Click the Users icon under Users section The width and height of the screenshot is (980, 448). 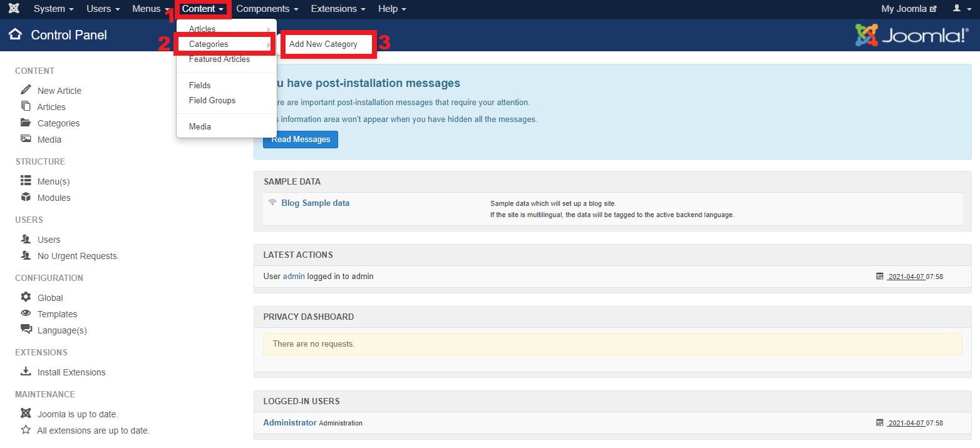[x=24, y=239]
